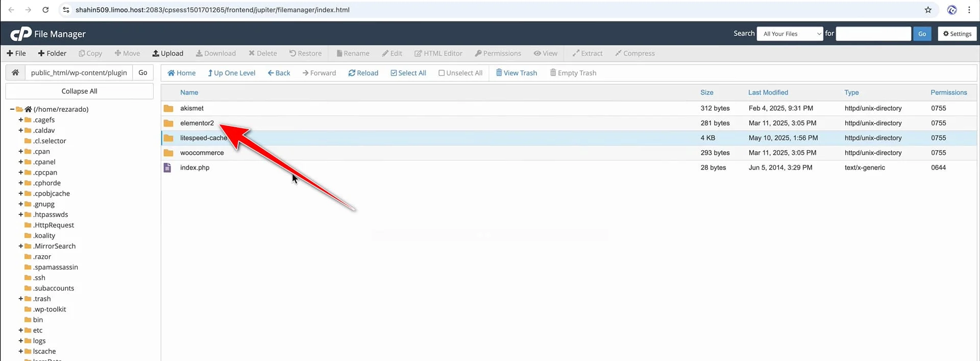The height and width of the screenshot is (361, 980).
Task: Click the Upload toolbar icon
Action: (x=156, y=53)
